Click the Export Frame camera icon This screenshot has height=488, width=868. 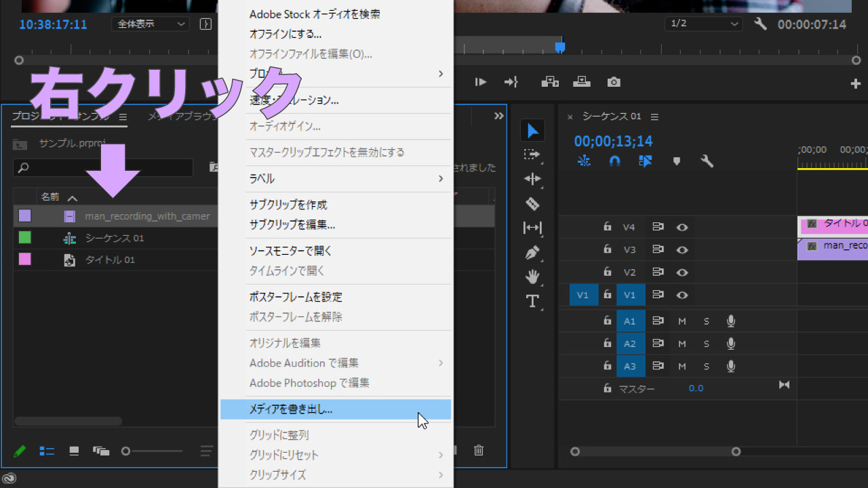pyautogui.click(x=614, y=82)
